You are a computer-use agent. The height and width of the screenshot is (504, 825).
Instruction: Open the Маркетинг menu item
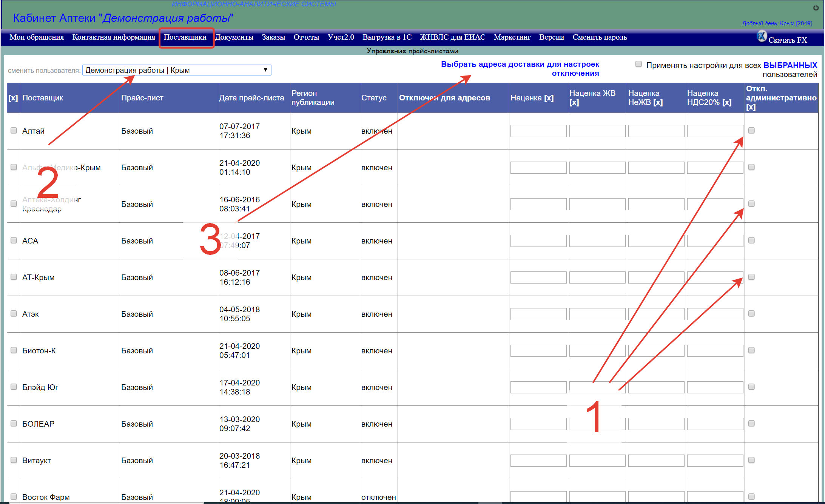(x=512, y=37)
